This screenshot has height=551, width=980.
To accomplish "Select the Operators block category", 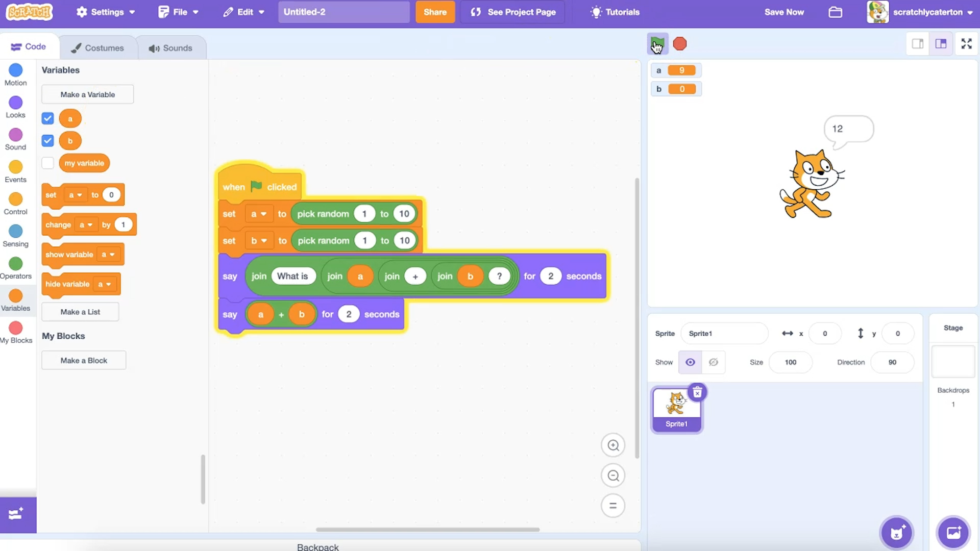I will coord(16,268).
